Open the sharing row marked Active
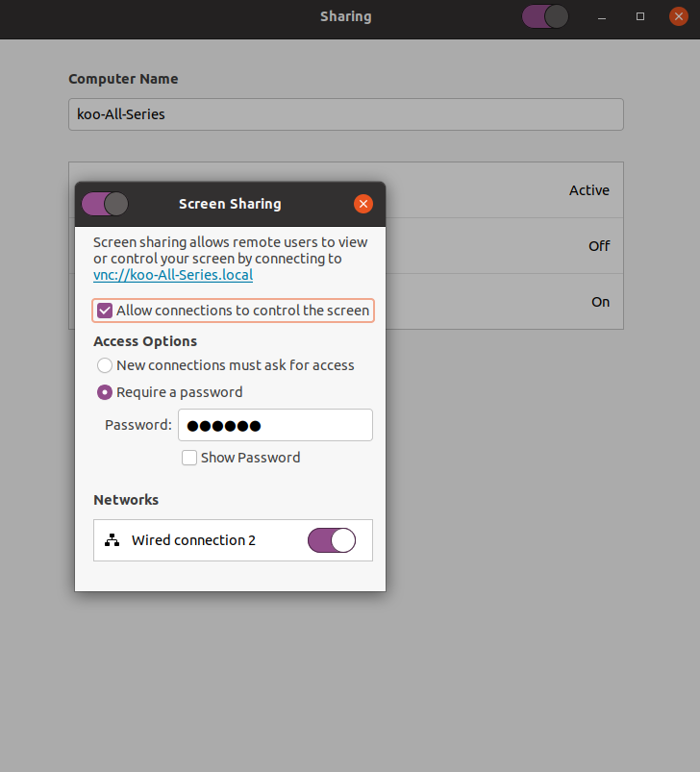This screenshot has height=772, width=700. 504,190
